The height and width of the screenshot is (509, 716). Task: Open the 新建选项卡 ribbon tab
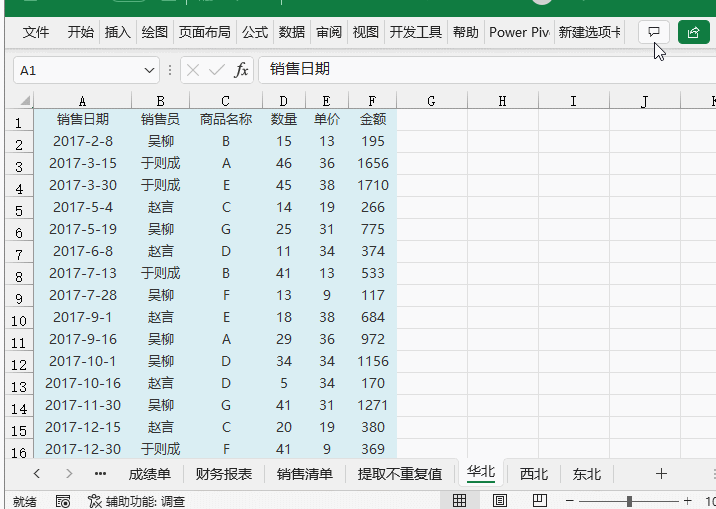point(590,32)
